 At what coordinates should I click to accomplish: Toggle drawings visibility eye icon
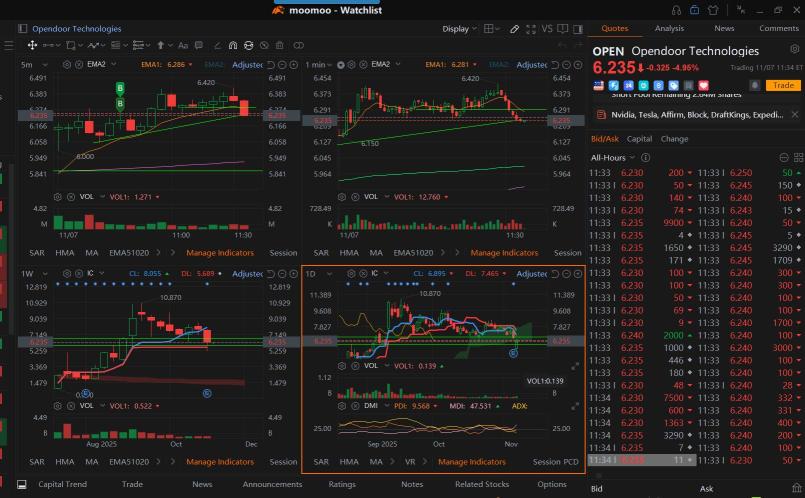[x=264, y=45]
